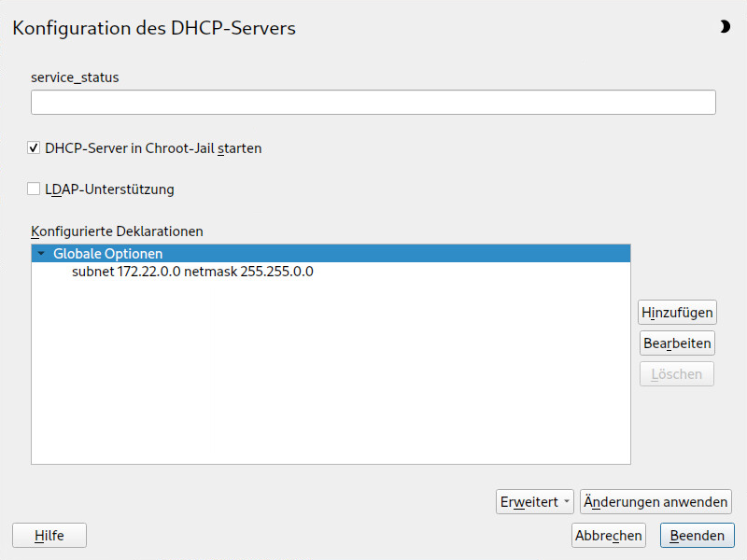The height and width of the screenshot is (560, 747).
Task: Collapse Globale Optionen tree arrow
Action: coord(41,253)
